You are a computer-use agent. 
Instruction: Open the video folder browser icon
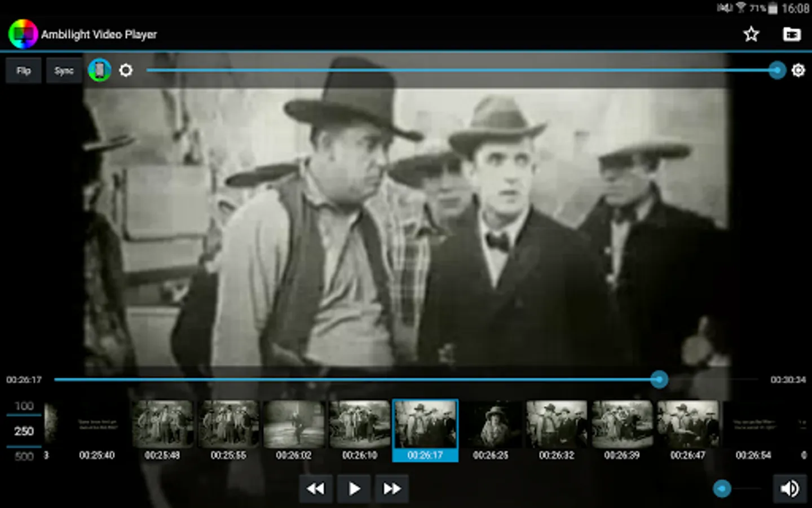point(792,34)
